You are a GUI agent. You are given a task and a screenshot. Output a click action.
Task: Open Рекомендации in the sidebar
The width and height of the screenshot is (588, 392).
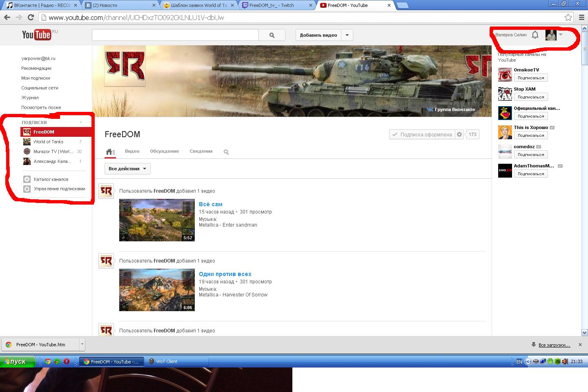click(x=36, y=68)
